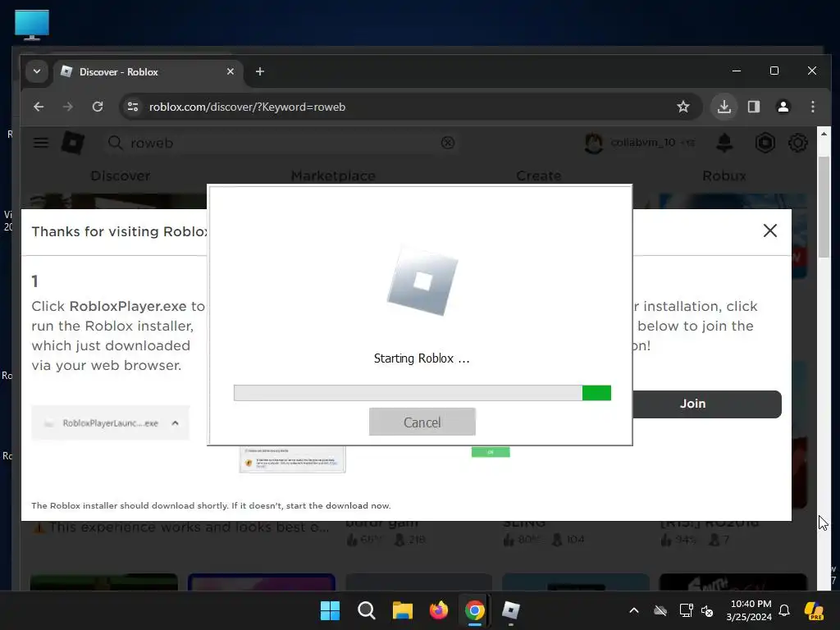Viewport: 840px width, 630px height.
Task: Click the muted volume tray icon
Action: point(707,610)
